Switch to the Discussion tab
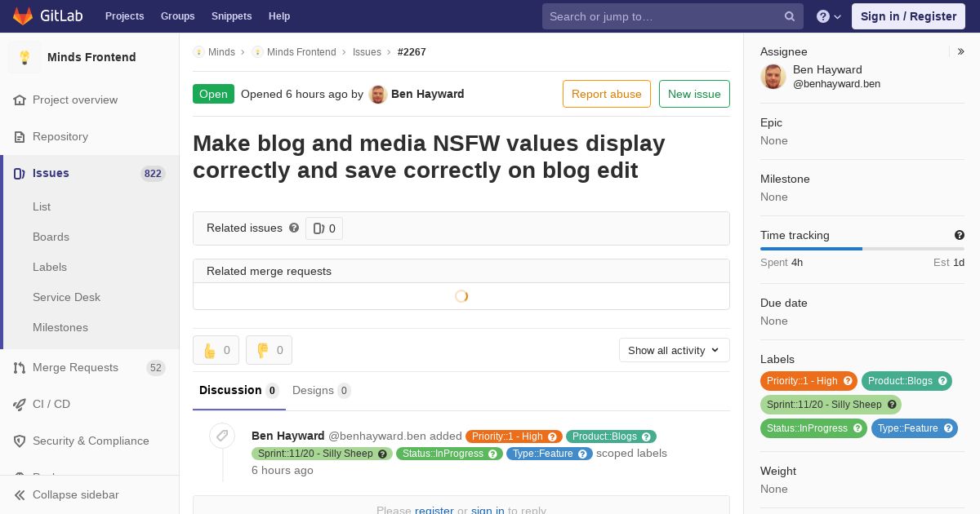The image size is (980, 514). [239, 391]
